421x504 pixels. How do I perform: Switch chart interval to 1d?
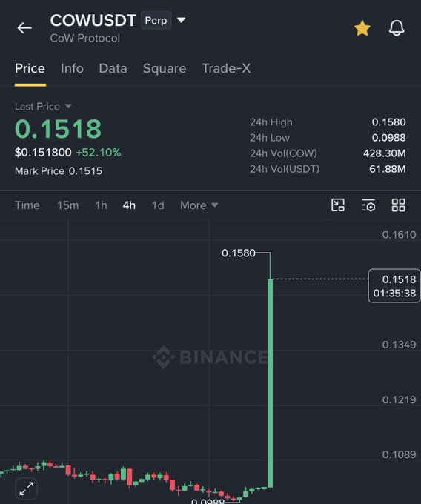pyautogui.click(x=158, y=205)
